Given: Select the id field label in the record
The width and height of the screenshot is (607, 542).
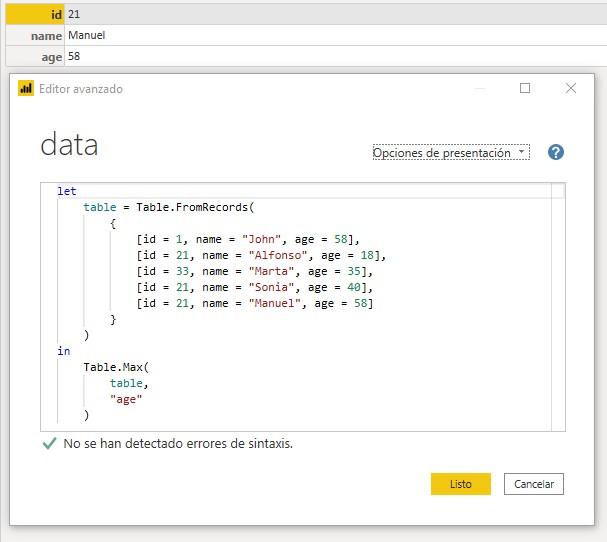Looking at the screenshot, I should tap(55, 14).
